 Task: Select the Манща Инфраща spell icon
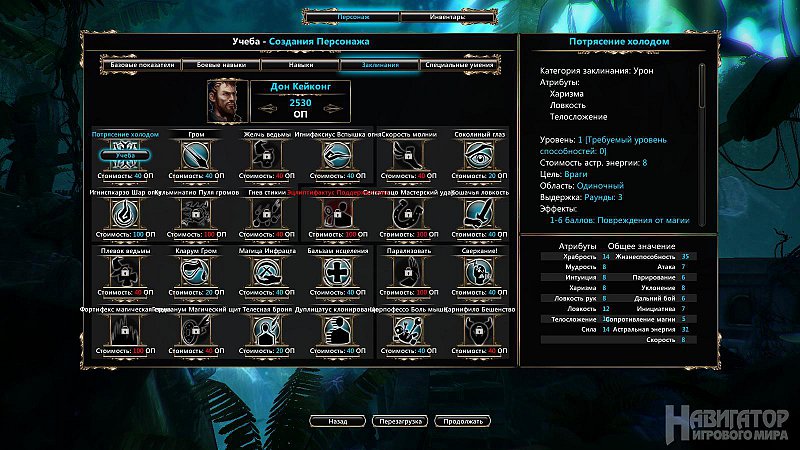click(266, 272)
